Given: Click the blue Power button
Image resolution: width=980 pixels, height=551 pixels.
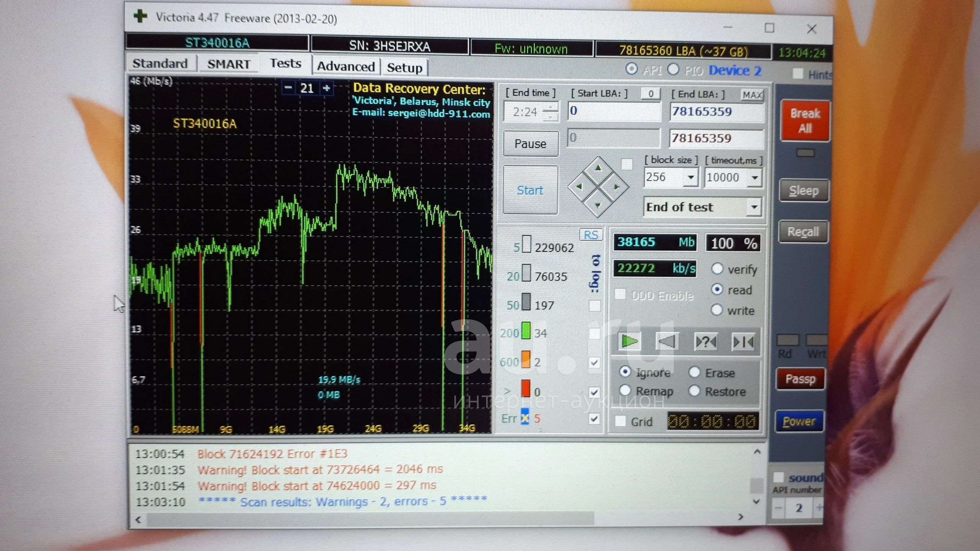Looking at the screenshot, I should pyautogui.click(x=799, y=421).
